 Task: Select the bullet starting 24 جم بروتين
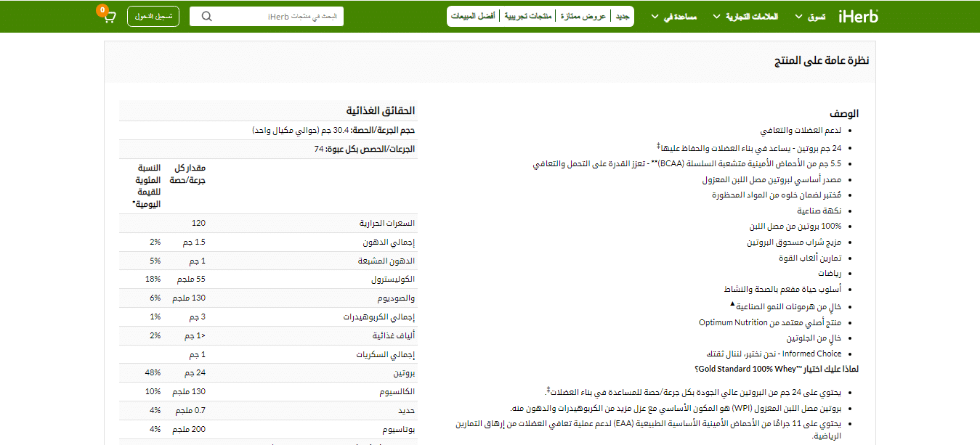coord(748,147)
